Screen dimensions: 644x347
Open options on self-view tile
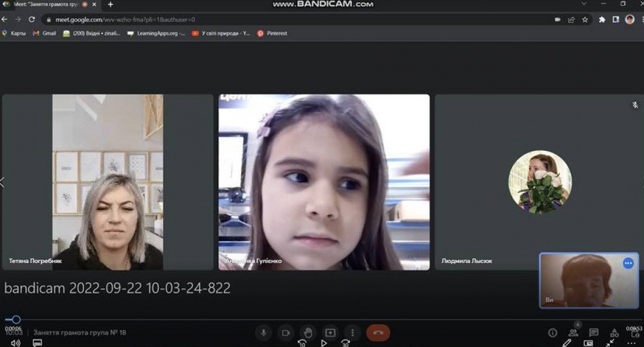[x=628, y=263]
